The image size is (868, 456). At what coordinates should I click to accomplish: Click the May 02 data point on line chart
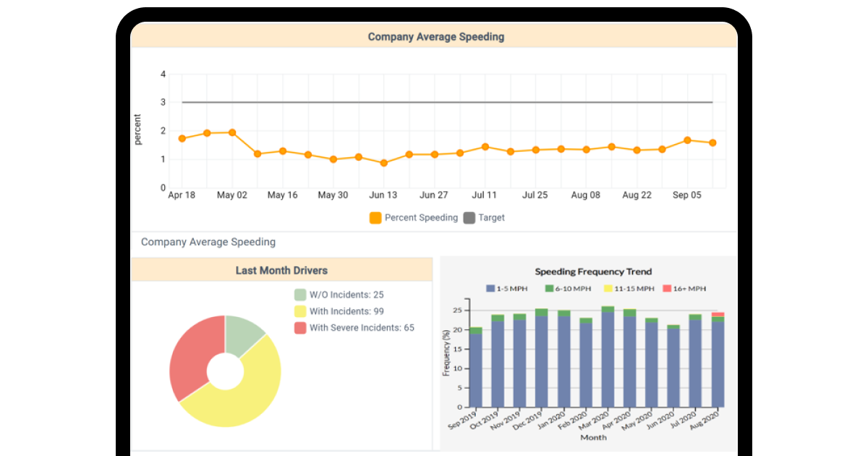pos(232,132)
